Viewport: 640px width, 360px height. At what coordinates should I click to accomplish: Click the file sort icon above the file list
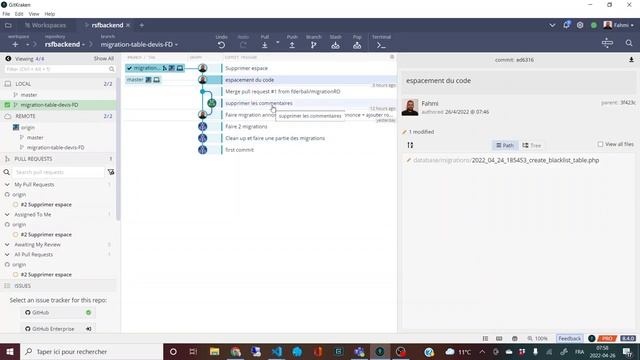tap(410, 145)
